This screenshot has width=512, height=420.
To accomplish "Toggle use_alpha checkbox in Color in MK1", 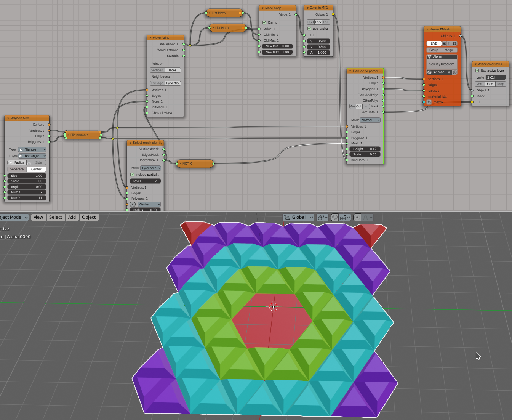I will pyautogui.click(x=309, y=29).
